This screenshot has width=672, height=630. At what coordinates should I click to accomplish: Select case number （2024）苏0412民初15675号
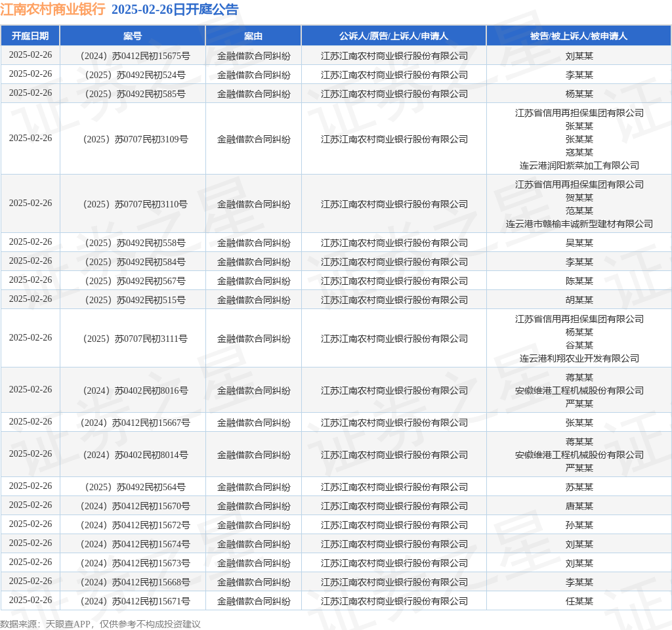[133, 56]
